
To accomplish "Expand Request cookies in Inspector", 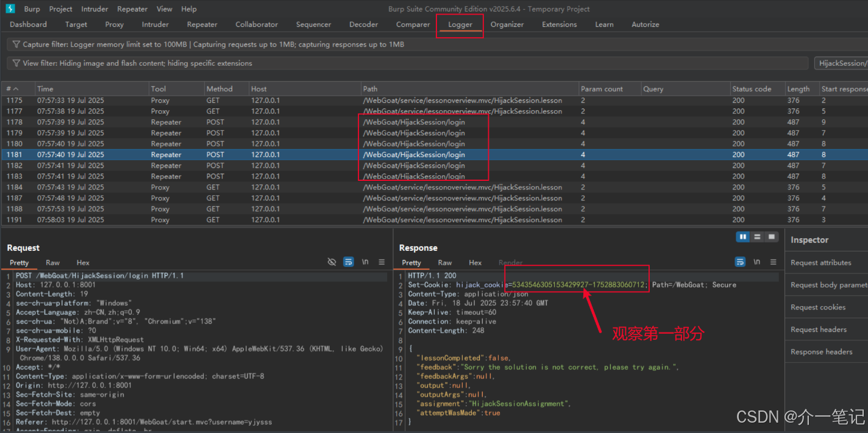I will [x=827, y=307].
